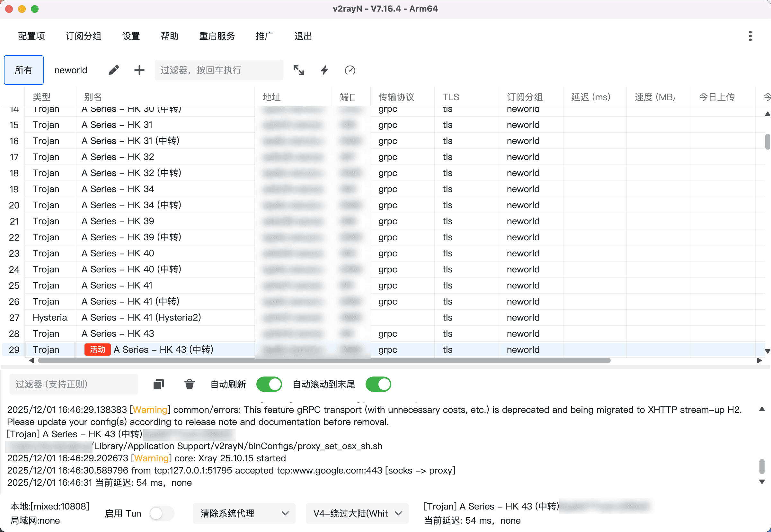Toggle the 自动滚动到末尾 auto scroll switch
The width and height of the screenshot is (771, 532).
pyautogui.click(x=378, y=384)
